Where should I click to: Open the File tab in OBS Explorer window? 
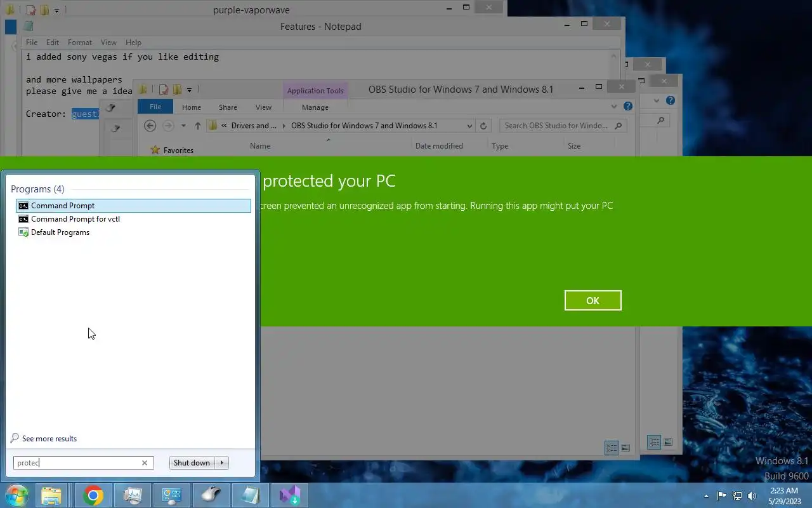155,107
